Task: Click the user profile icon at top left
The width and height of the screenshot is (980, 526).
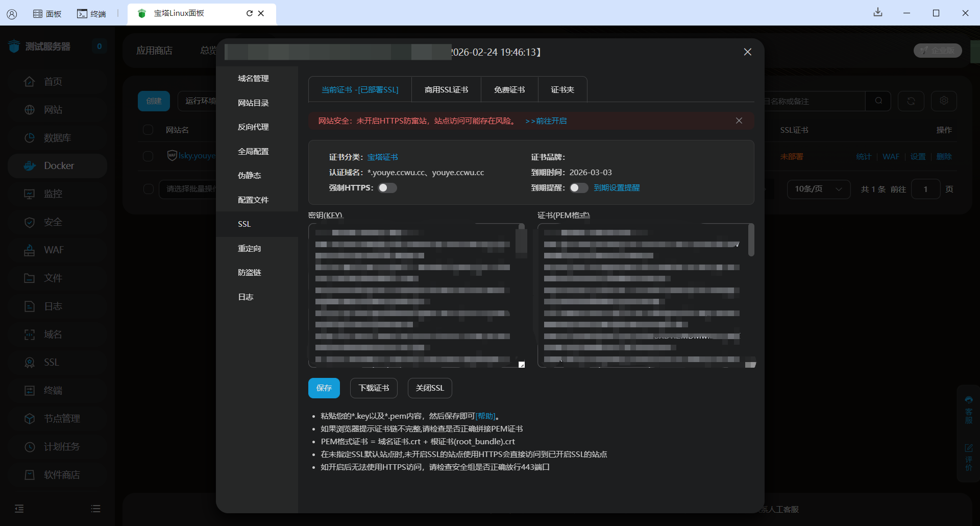Action: tap(12, 14)
